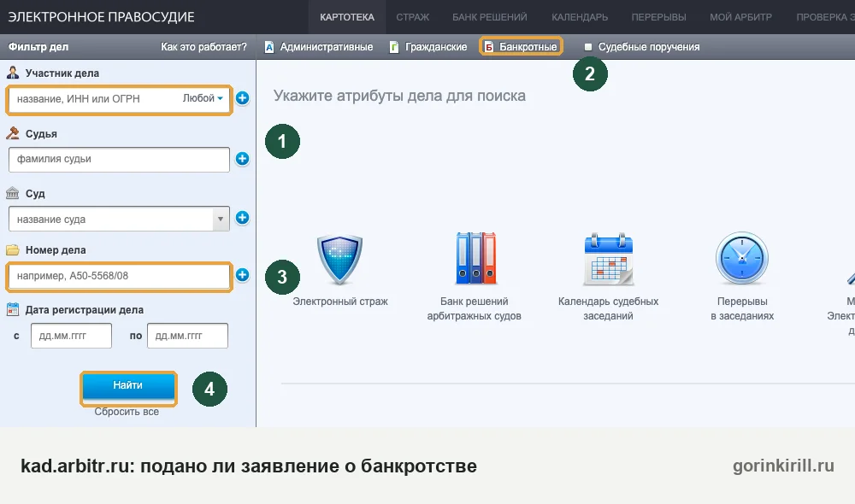Viewport: 855px width, 504px height.
Task: Click ЭЛЕКТРОННОЕ ПРАВОСУДИЕ site title
Action: [102, 17]
